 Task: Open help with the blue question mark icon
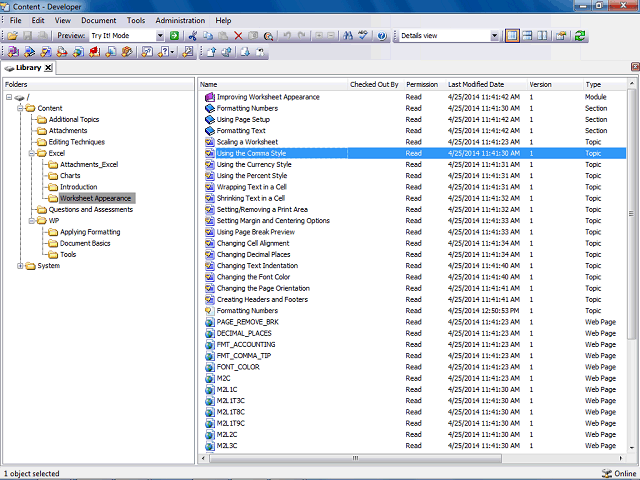(x=382, y=36)
